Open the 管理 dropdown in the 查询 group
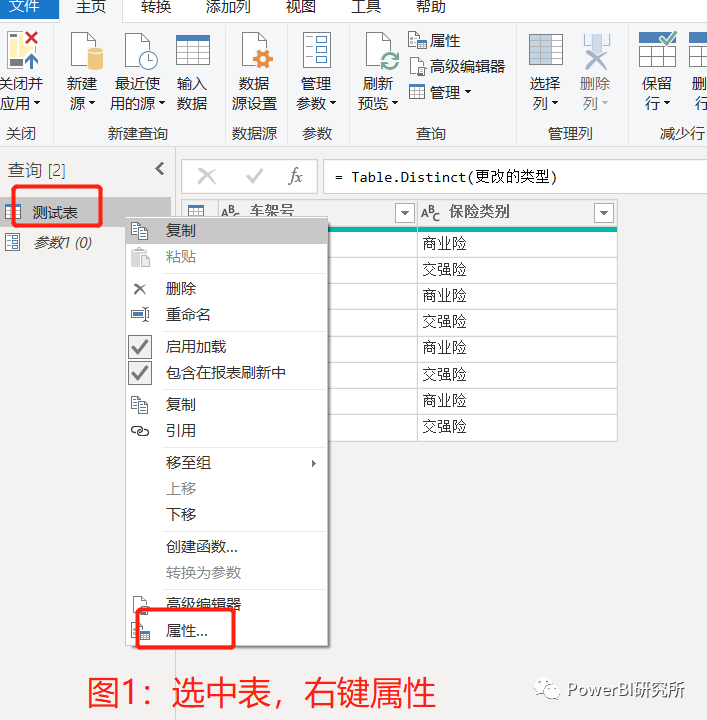Screen dimensions: 707x720 click(x=440, y=92)
